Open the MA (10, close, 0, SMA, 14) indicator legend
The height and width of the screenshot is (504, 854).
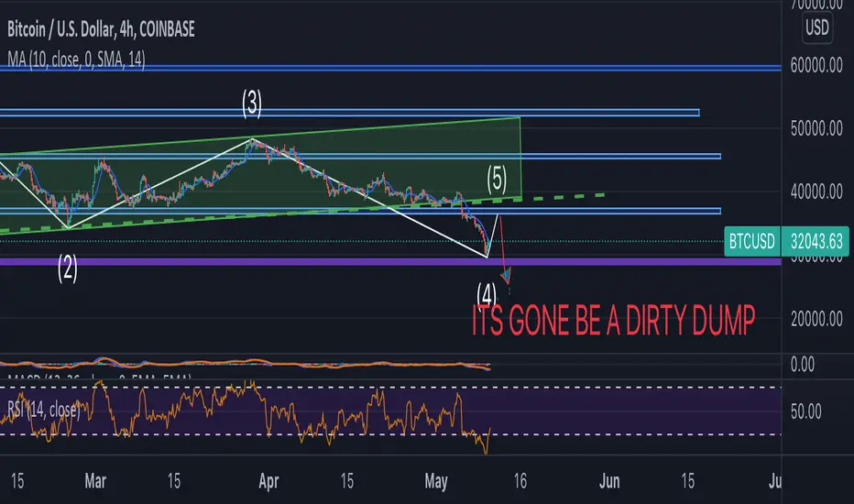click(76, 59)
